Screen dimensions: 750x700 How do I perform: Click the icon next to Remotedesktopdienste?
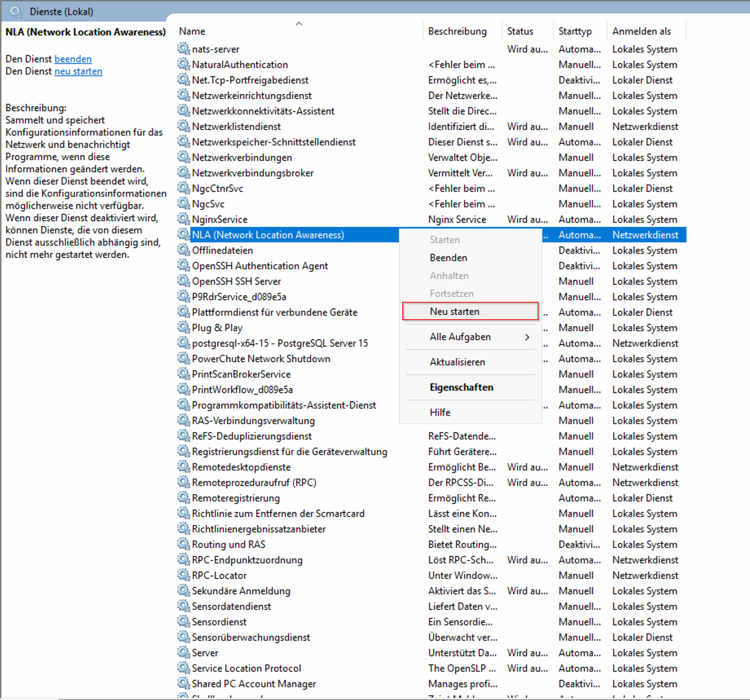coord(183,467)
